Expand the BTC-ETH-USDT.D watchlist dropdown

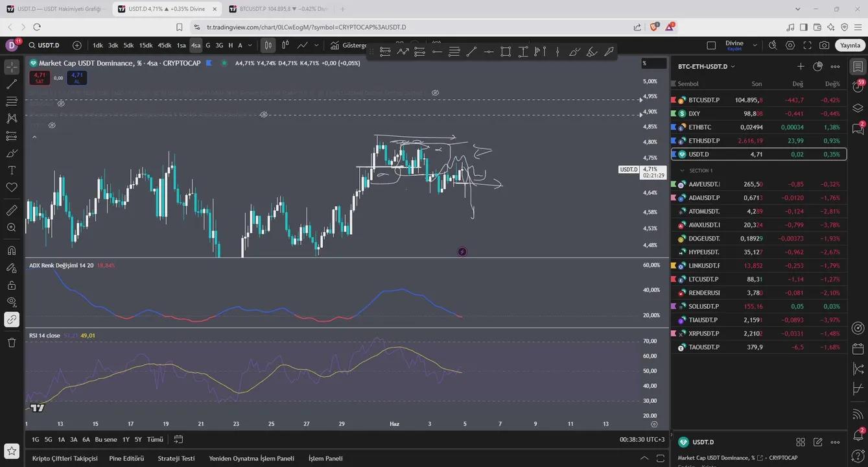(x=733, y=67)
